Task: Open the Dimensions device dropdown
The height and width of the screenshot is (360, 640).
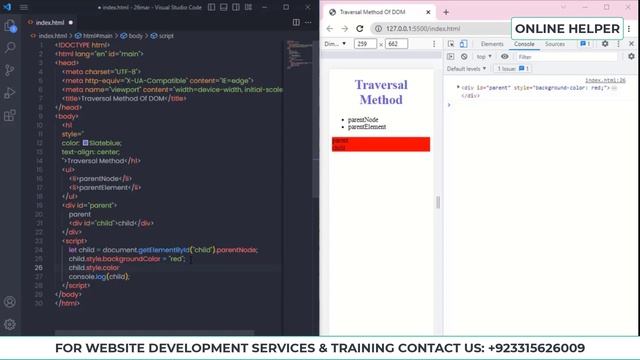Action: (x=335, y=44)
